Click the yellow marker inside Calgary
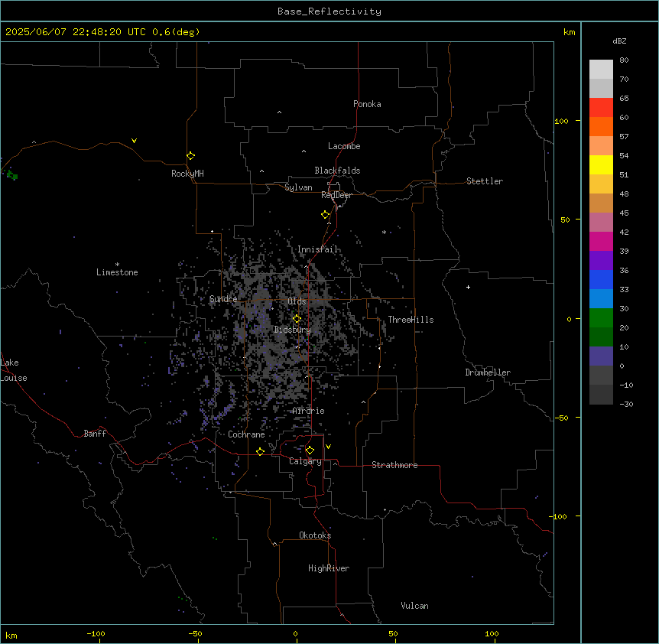This screenshot has height=644, width=659. pos(310,450)
